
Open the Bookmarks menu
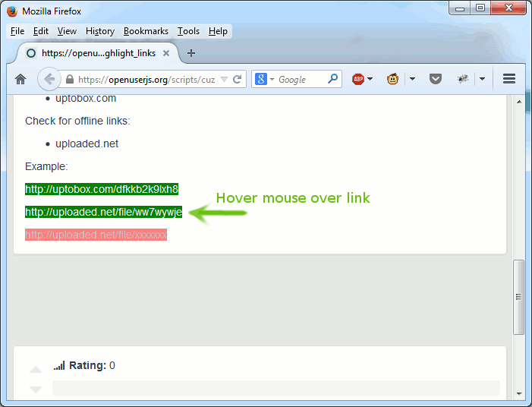146,31
